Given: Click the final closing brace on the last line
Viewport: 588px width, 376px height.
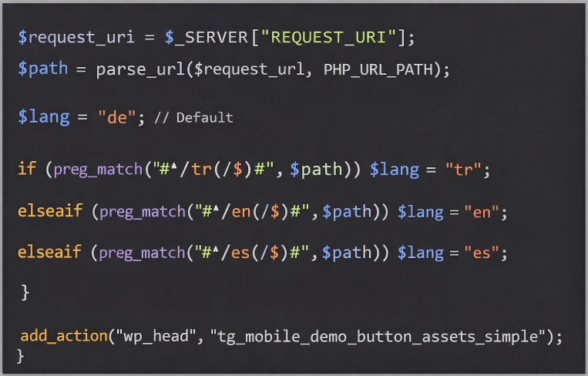Looking at the screenshot, I should [x=21, y=355].
